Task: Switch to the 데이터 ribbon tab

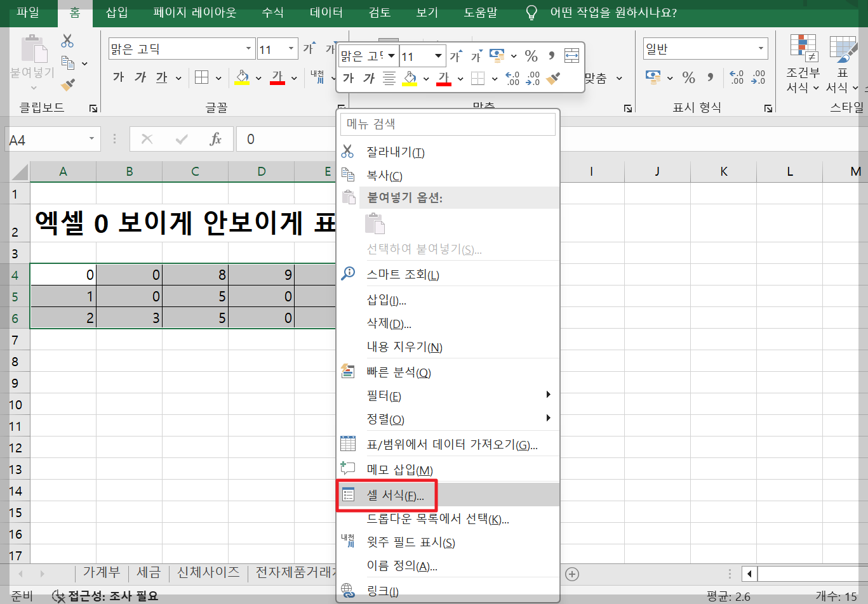Action: (326, 12)
